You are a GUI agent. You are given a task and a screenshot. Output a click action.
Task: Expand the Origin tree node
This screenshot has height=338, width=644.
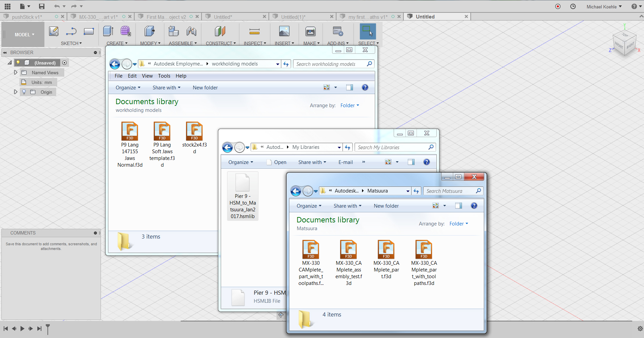(x=15, y=92)
